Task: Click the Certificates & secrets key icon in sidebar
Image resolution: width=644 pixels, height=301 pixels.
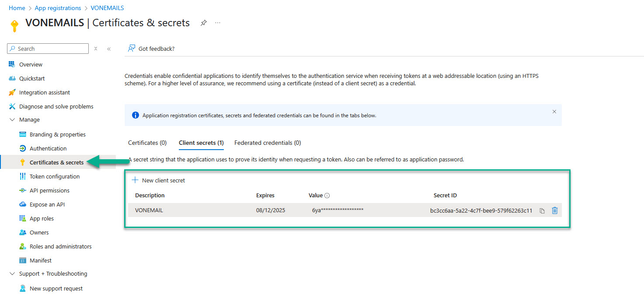Action: pos(23,162)
